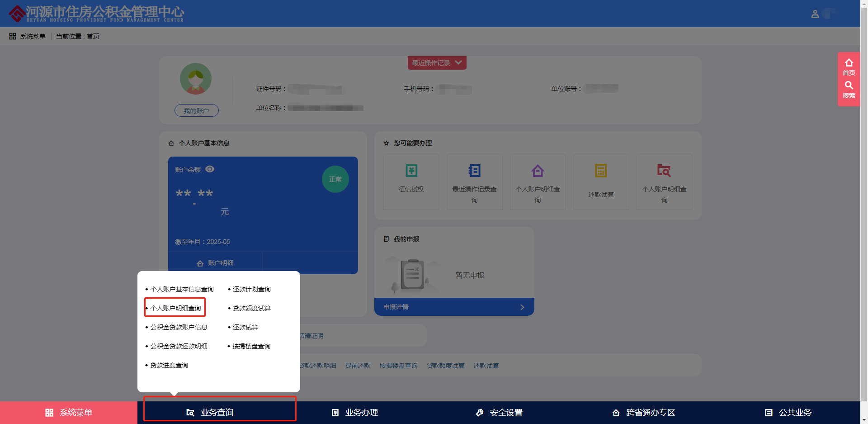The height and width of the screenshot is (424, 868).
Task: Click the 业务办理 icon in bottom navigation
Action: click(x=335, y=412)
